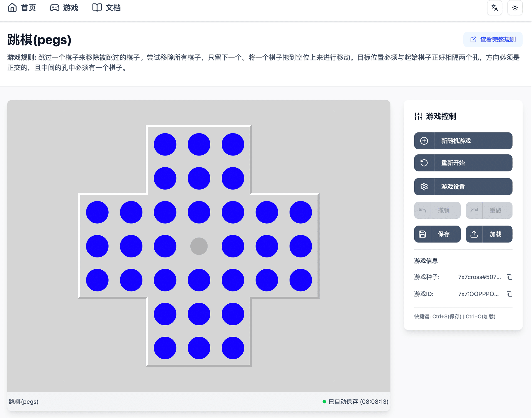Click the redo arrow icon on 重做
Image resolution: width=532 pixels, height=419 pixels.
point(474,210)
